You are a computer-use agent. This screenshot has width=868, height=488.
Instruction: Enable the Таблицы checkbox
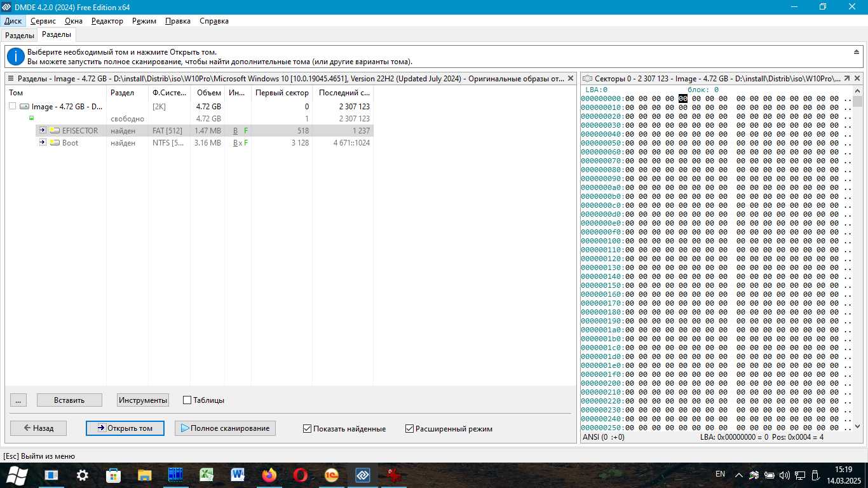point(187,400)
